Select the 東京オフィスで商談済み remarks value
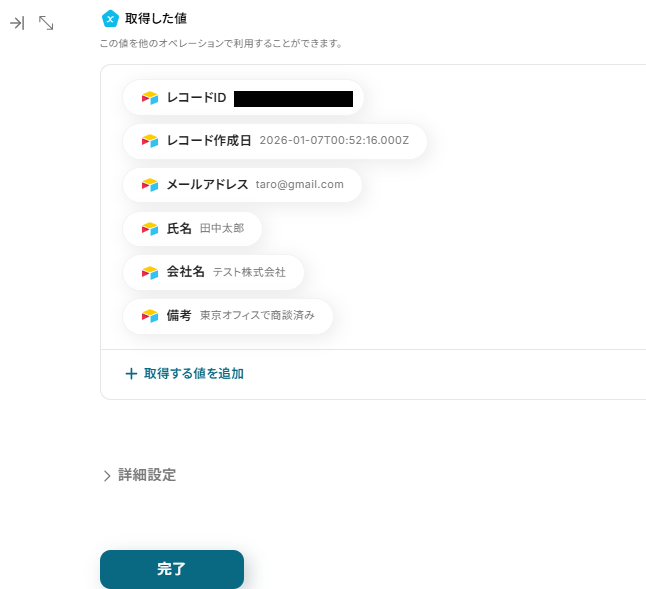Viewport: 646px width, 589px height. pyautogui.click(x=257, y=316)
